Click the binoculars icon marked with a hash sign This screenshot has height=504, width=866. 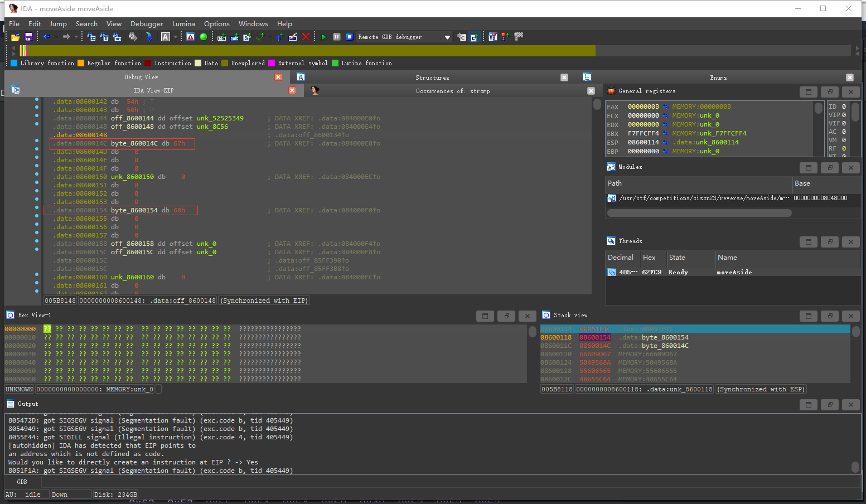(91, 37)
